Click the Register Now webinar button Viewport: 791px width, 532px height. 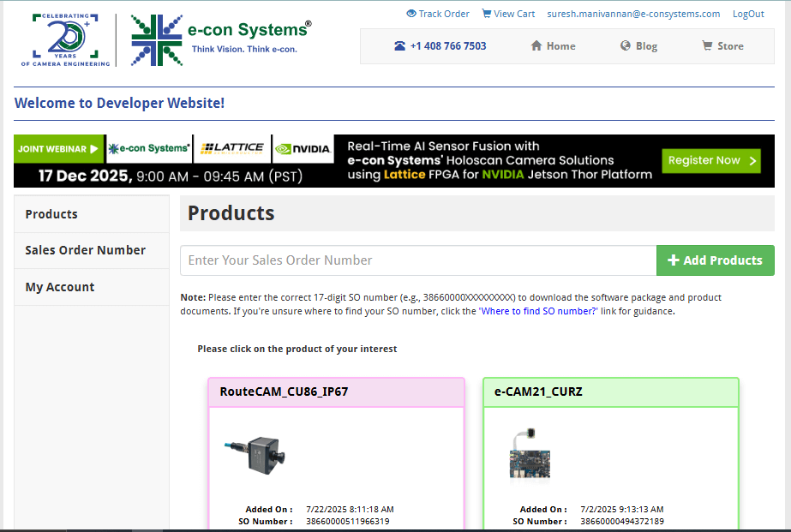pyautogui.click(x=711, y=161)
